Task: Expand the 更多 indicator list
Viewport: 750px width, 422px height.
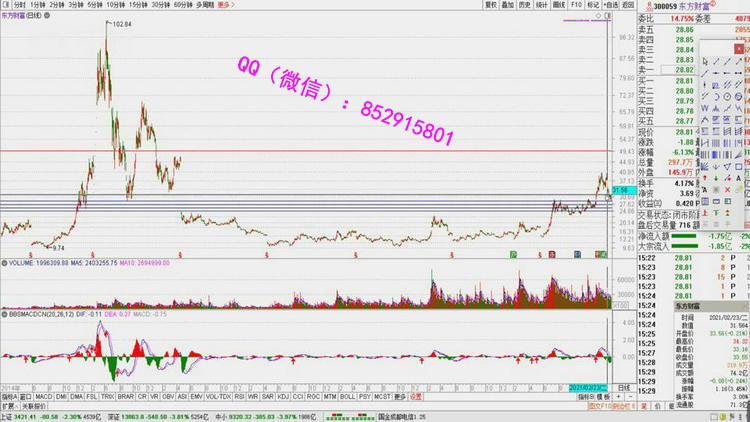Action: [400, 396]
